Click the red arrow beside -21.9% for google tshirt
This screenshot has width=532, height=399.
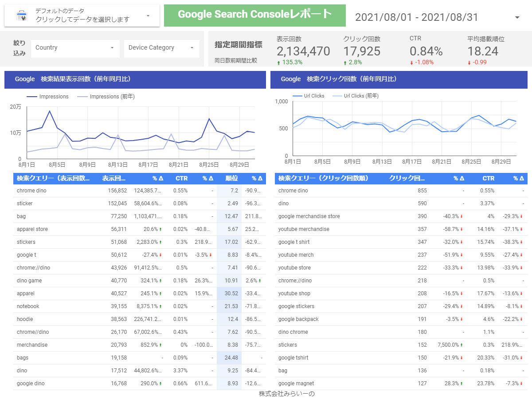pos(462,358)
